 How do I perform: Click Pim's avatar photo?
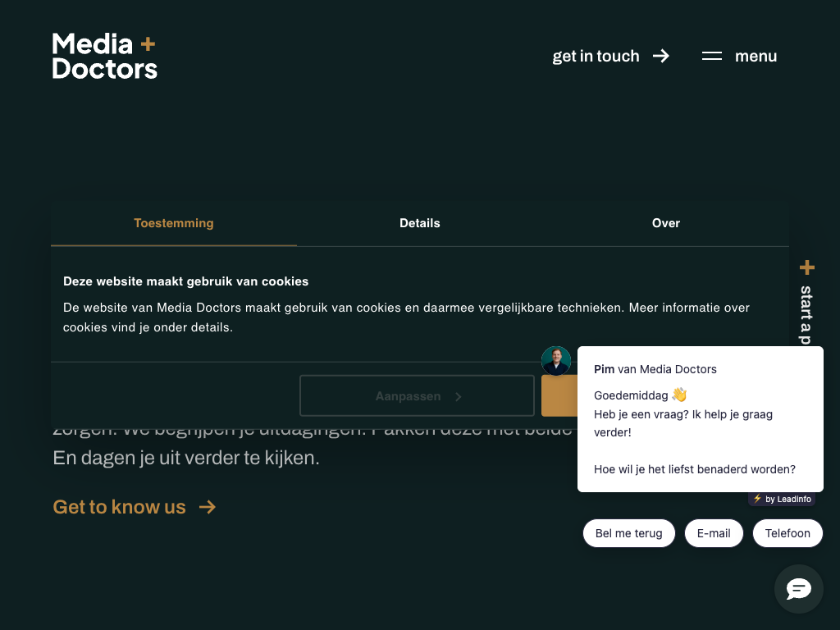(x=556, y=361)
